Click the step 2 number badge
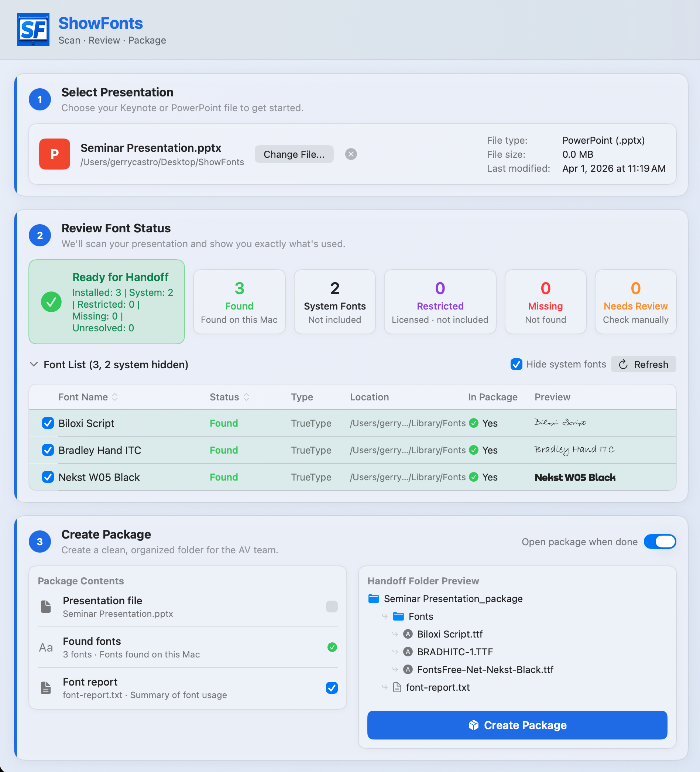 point(40,236)
